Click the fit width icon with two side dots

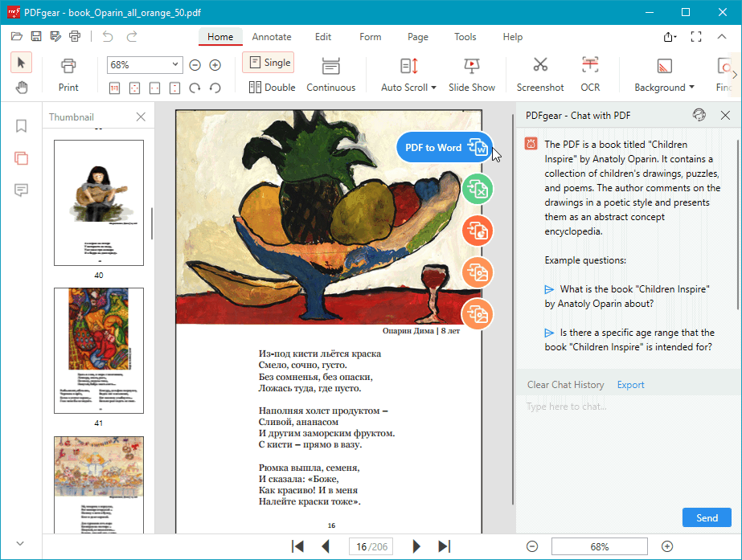click(154, 88)
